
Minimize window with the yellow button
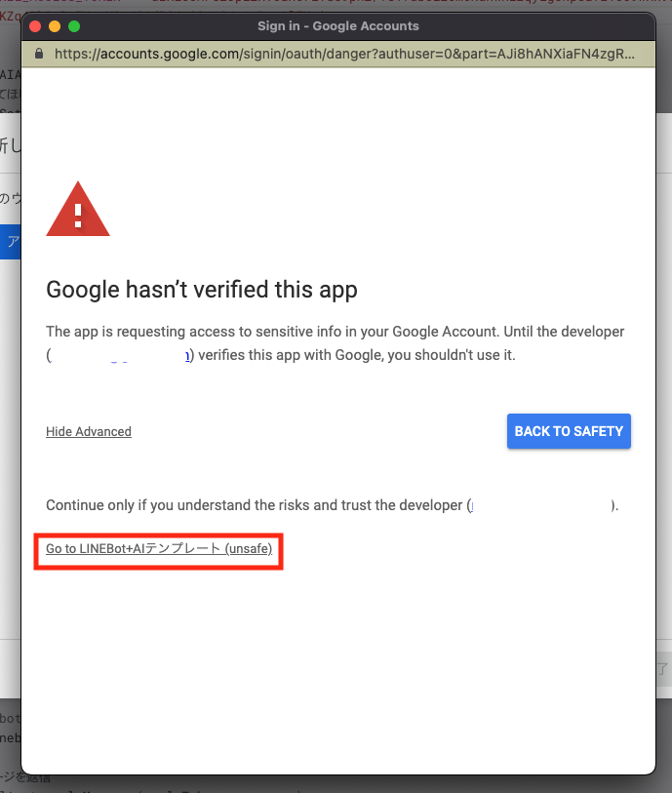click(x=55, y=26)
